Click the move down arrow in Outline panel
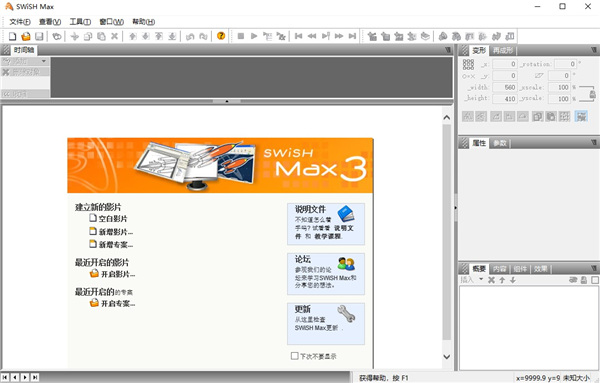600x383 pixels. [513, 280]
